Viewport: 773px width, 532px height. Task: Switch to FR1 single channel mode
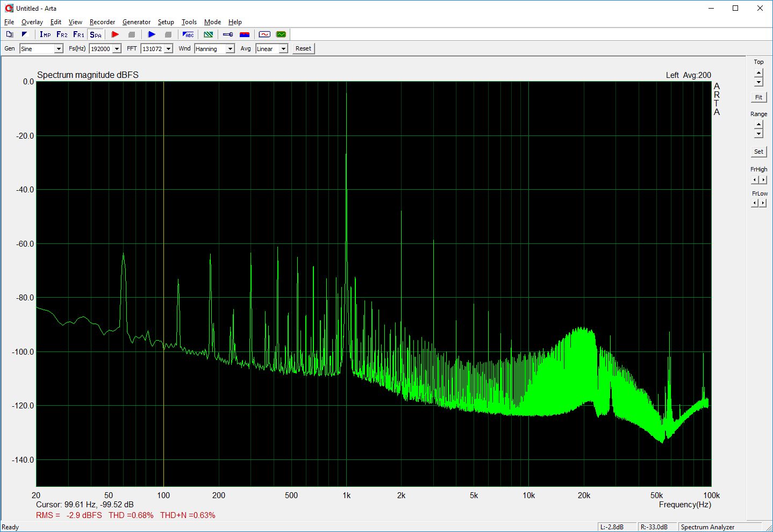pos(78,34)
